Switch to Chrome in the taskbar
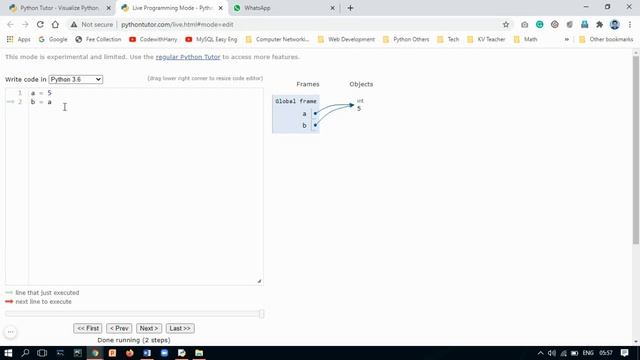 (95, 353)
